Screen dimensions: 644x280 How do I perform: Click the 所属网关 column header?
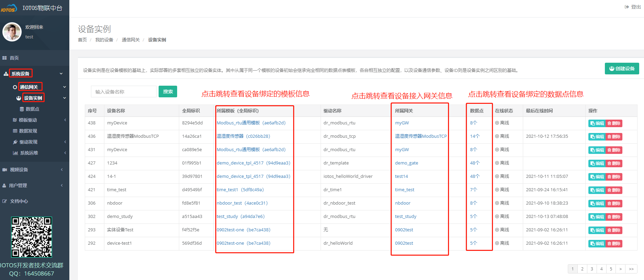[404, 111]
